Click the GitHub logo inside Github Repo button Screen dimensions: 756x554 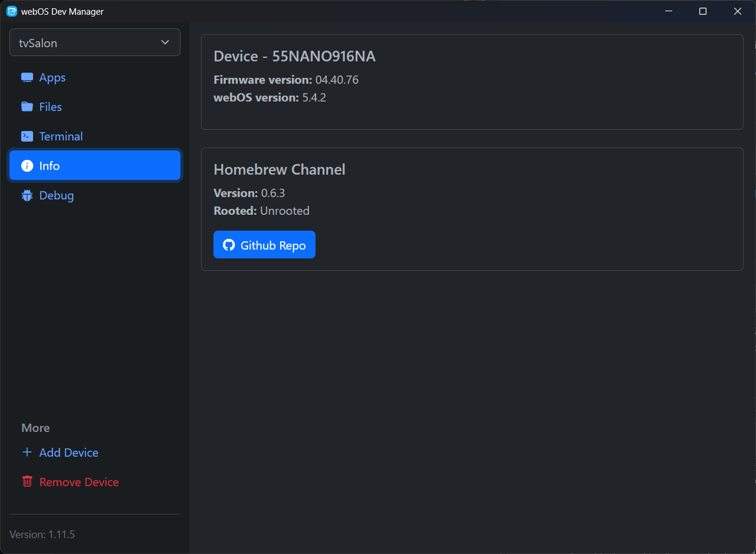228,244
